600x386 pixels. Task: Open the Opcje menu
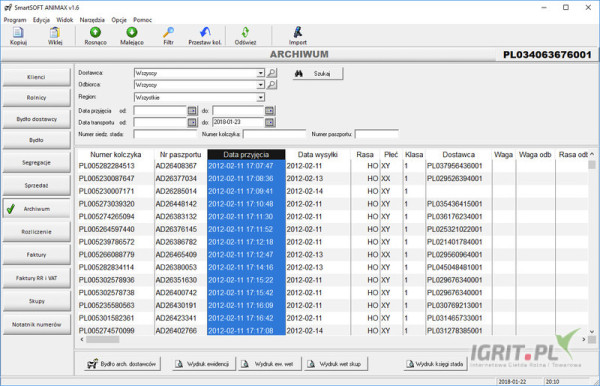[x=119, y=20]
